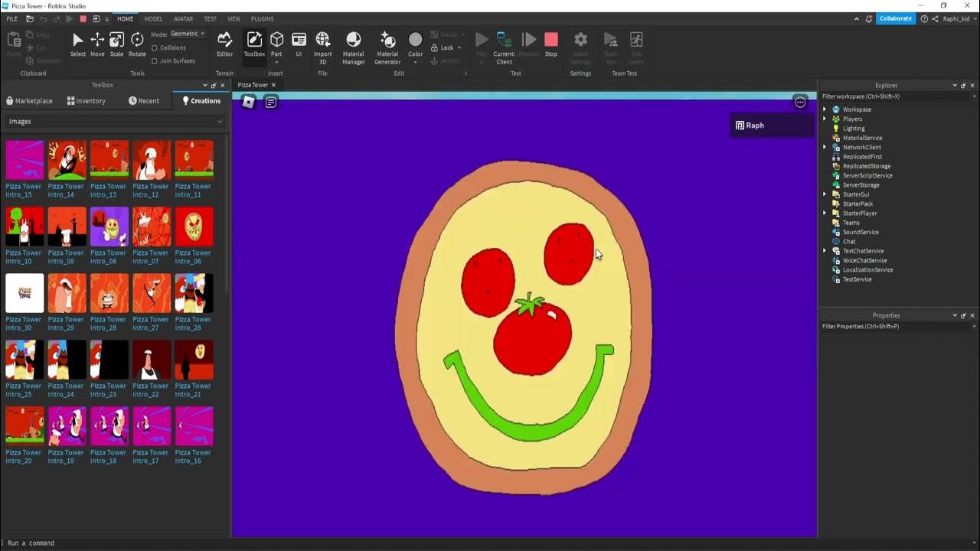
Task: Expand the StarterGui node
Action: coord(825,194)
